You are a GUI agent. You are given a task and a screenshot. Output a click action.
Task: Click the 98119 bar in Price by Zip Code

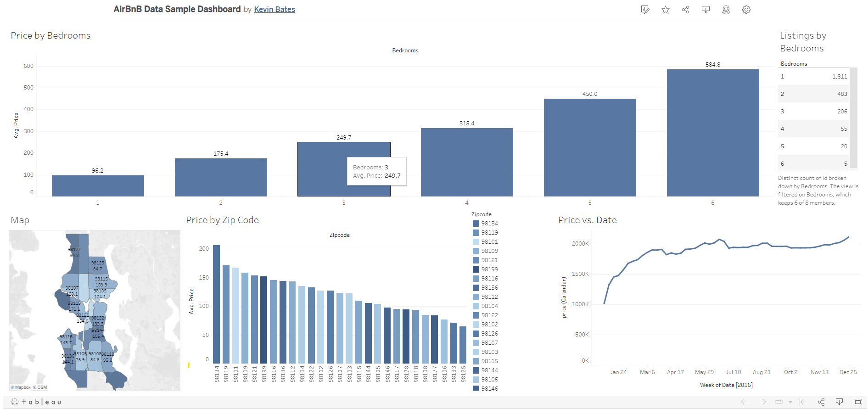pyautogui.click(x=226, y=314)
